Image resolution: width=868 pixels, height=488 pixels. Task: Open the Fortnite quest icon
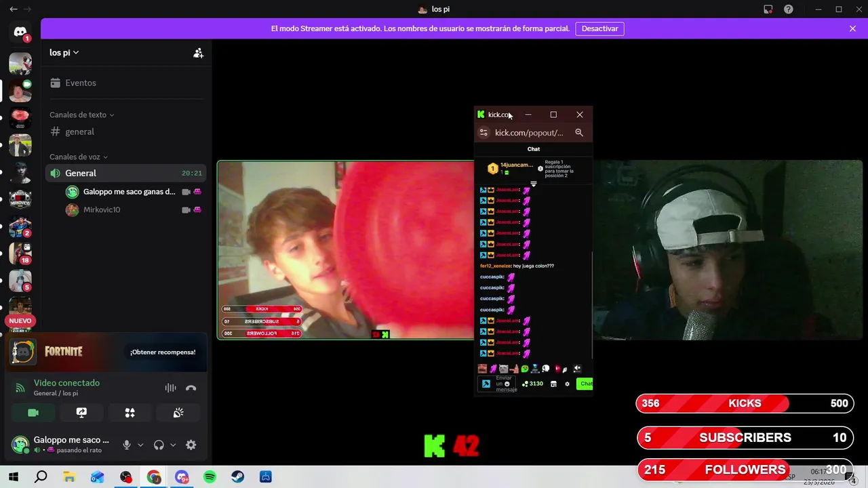point(23,352)
